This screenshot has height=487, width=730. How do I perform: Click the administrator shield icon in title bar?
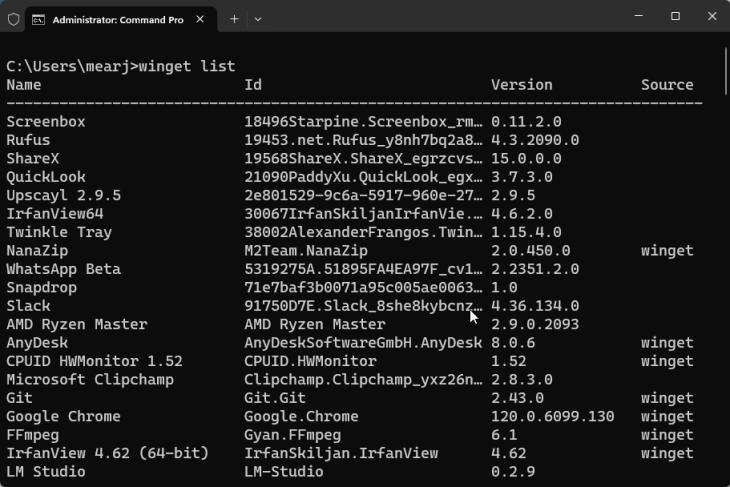click(13, 19)
